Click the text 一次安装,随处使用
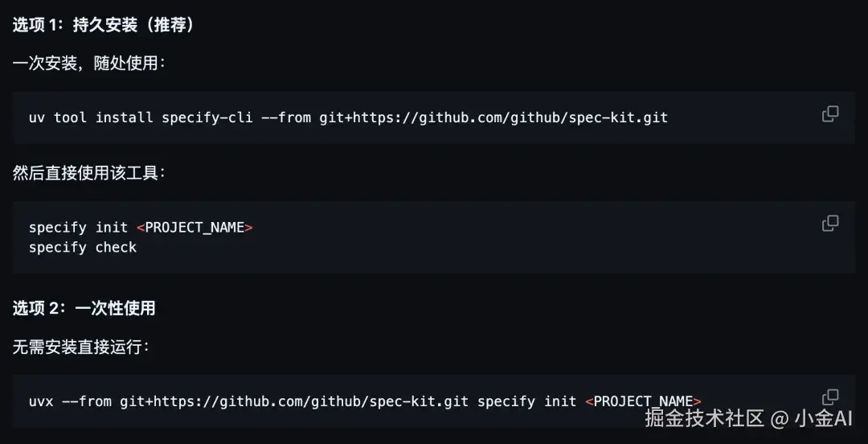Screen dimensions: 868x444 tap(88, 64)
